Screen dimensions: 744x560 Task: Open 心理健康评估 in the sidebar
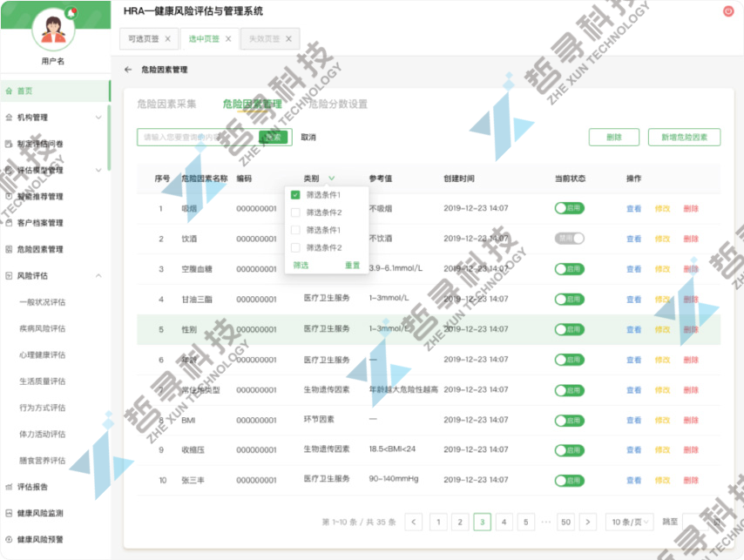[x=42, y=354]
